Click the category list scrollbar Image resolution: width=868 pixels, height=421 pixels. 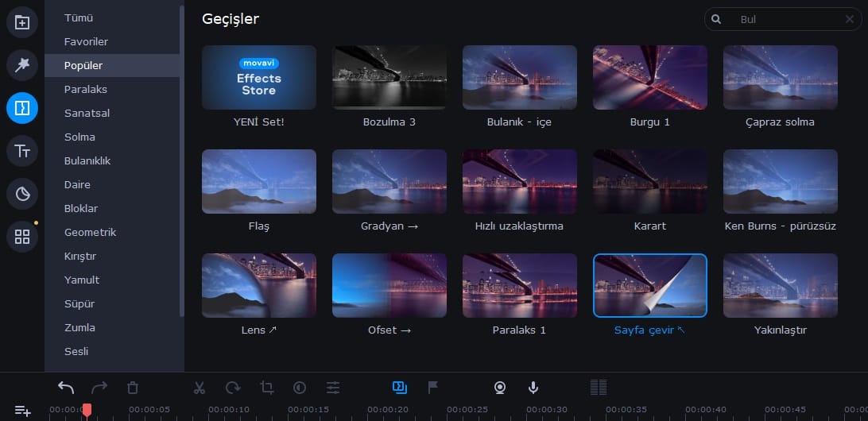pyautogui.click(x=182, y=160)
